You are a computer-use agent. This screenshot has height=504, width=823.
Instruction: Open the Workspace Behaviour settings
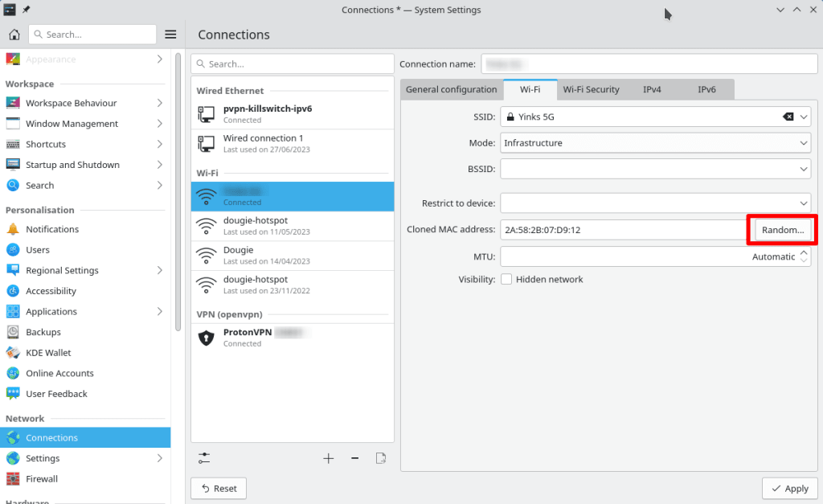(x=85, y=103)
